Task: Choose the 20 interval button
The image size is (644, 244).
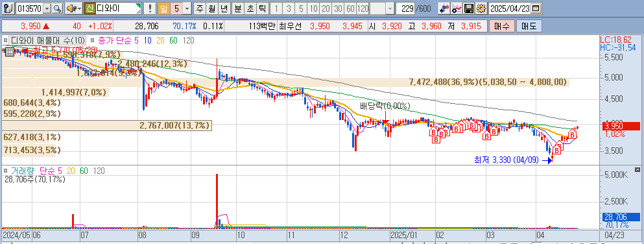Action: tap(326, 8)
